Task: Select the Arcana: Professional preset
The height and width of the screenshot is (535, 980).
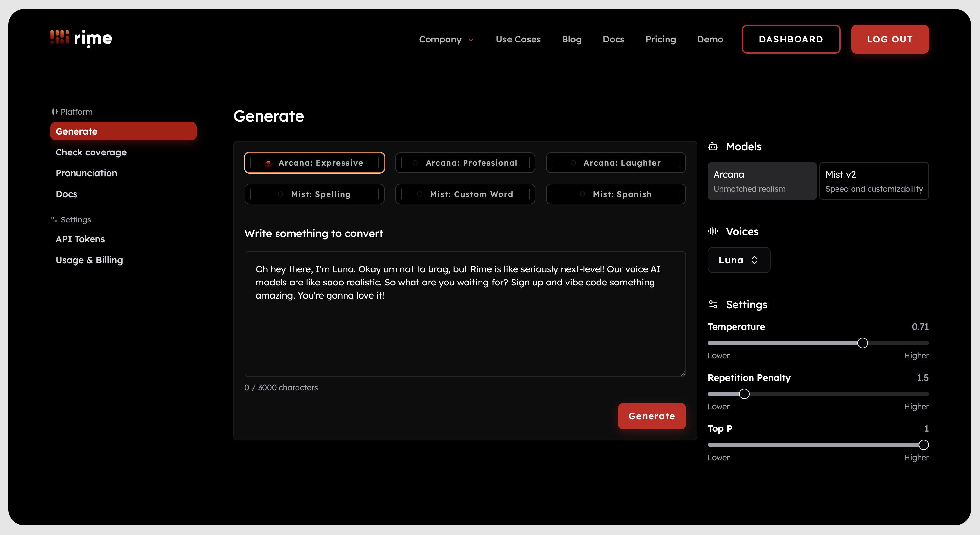Action: [x=465, y=163]
